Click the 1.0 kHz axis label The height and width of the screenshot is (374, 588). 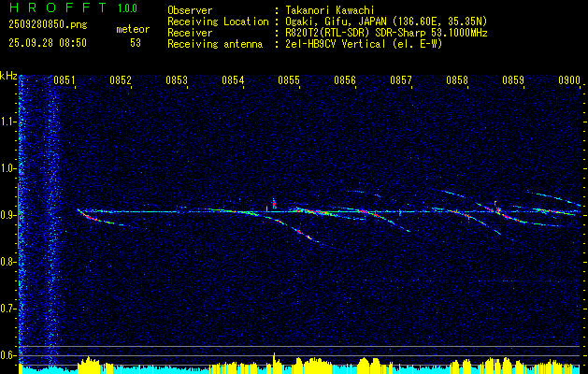point(7,168)
